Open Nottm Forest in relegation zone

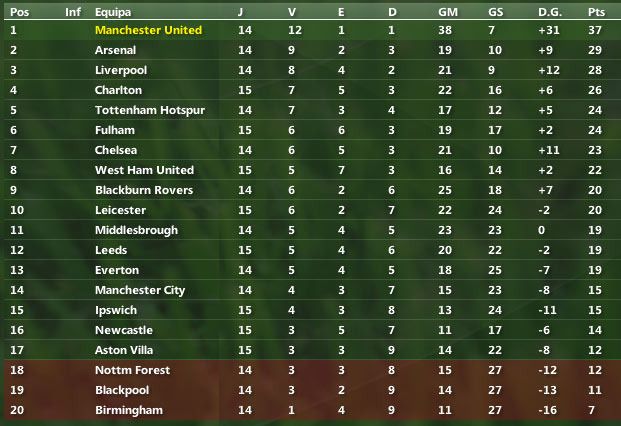132,370
